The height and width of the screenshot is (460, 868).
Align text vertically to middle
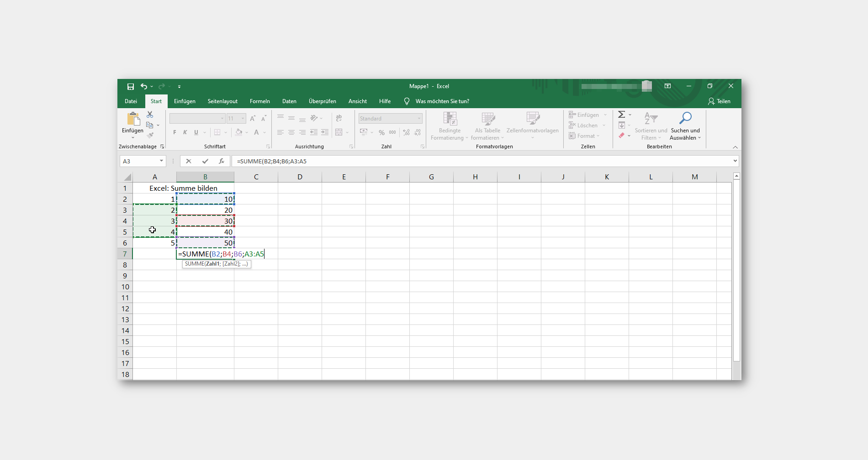291,118
